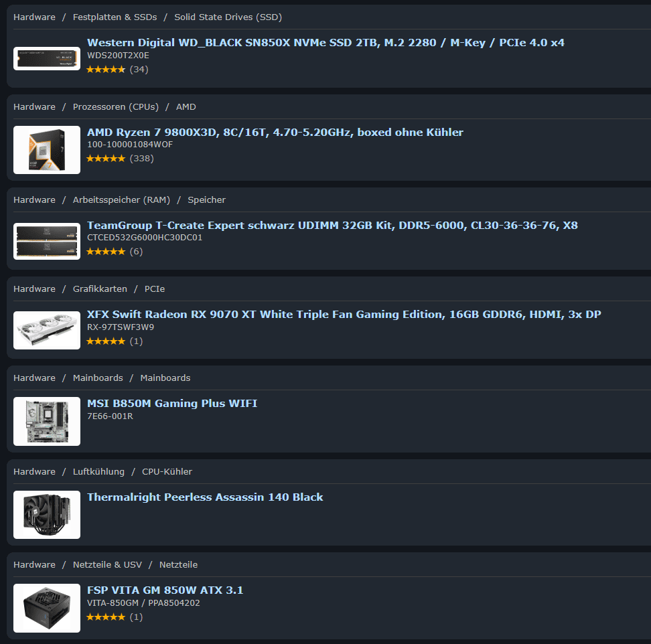The width and height of the screenshot is (651, 644).
Task: Open the WD_BLACK SN850X SSD thumbnail
Action: 47,58
